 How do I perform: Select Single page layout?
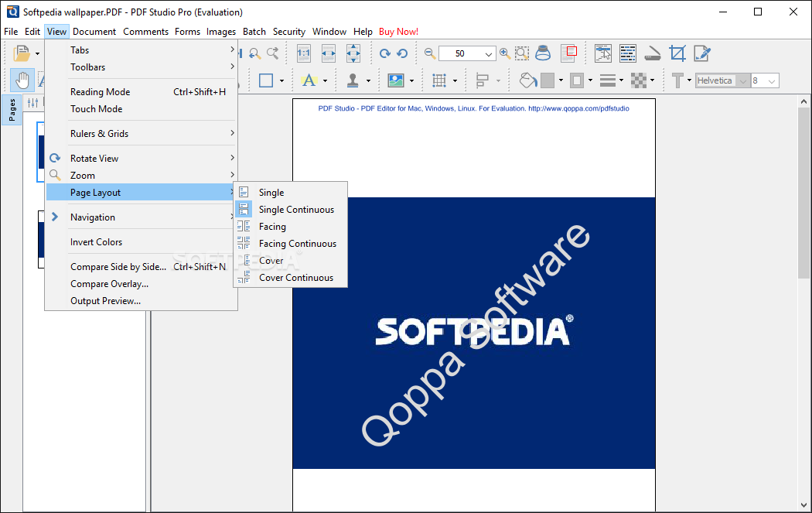[x=291, y=192]
